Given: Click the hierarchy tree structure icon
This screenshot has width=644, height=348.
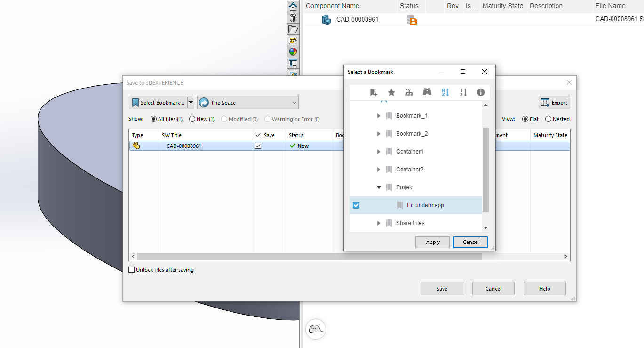Looking at the screenshot, I should tap(409, 93).
